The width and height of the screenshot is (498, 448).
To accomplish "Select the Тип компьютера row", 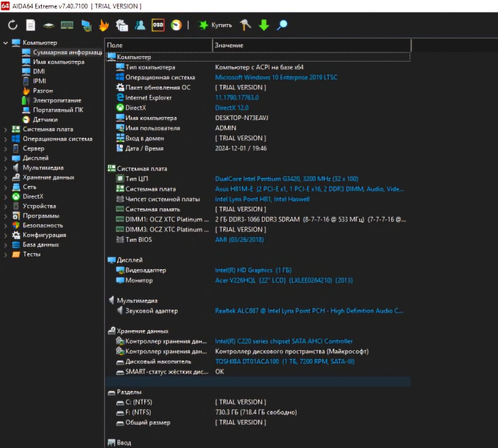I will pos(258,67).
